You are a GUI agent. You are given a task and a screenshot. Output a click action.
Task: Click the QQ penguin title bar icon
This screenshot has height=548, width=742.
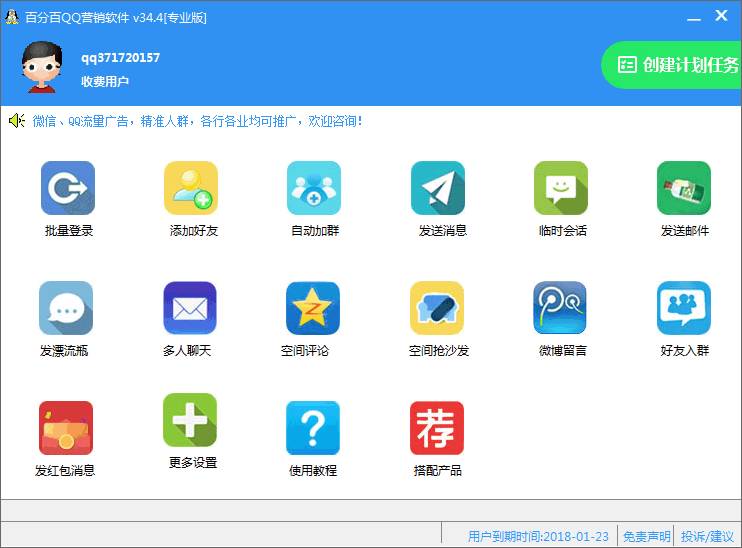(x=12, y=18)
